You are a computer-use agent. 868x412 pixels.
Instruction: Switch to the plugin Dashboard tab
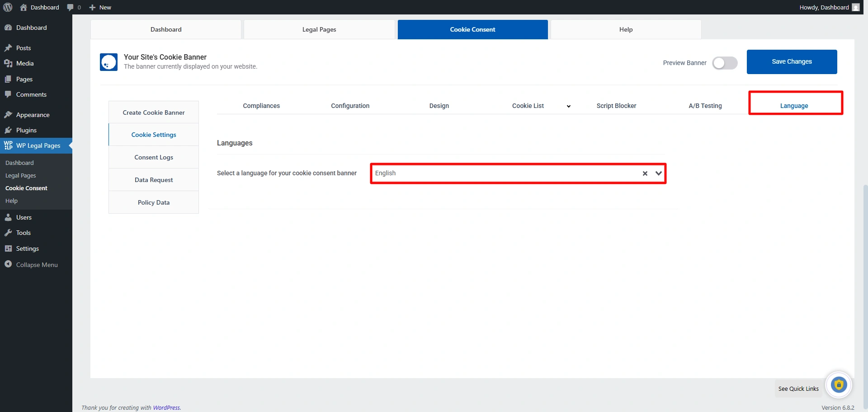pyautogui.click(x=166, y=29)
